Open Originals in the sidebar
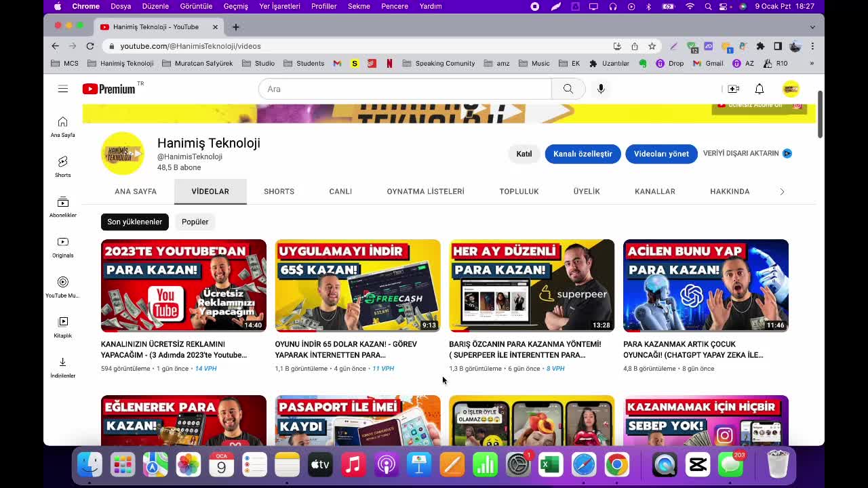The image size is (868, 488). pos(62,247)
